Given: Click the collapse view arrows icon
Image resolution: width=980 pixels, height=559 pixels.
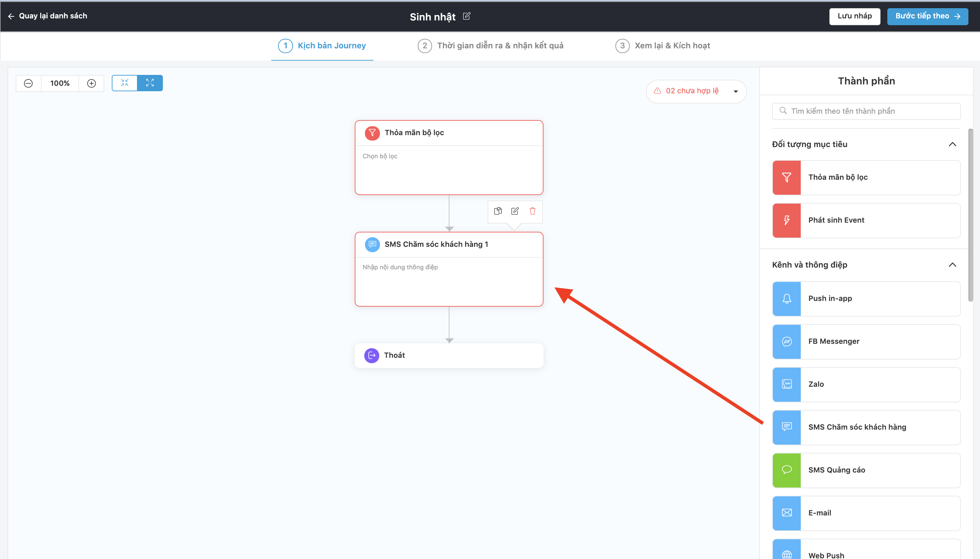Looking at the screenshot, I should click(124, 83).
